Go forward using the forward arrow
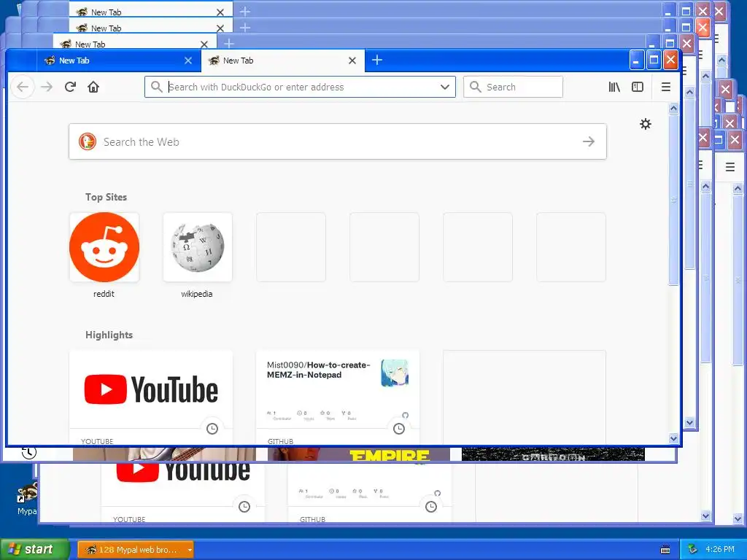Viewport: 747px width, 560px height. tap(47, 87)
